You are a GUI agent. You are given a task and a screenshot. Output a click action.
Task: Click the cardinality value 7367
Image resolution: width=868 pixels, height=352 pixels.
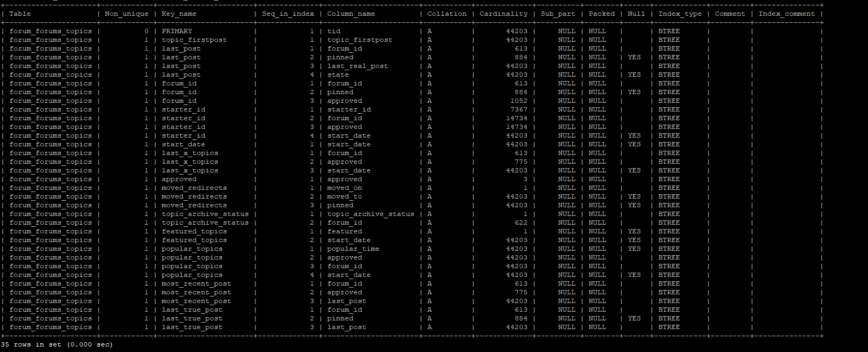pos(518,109)
